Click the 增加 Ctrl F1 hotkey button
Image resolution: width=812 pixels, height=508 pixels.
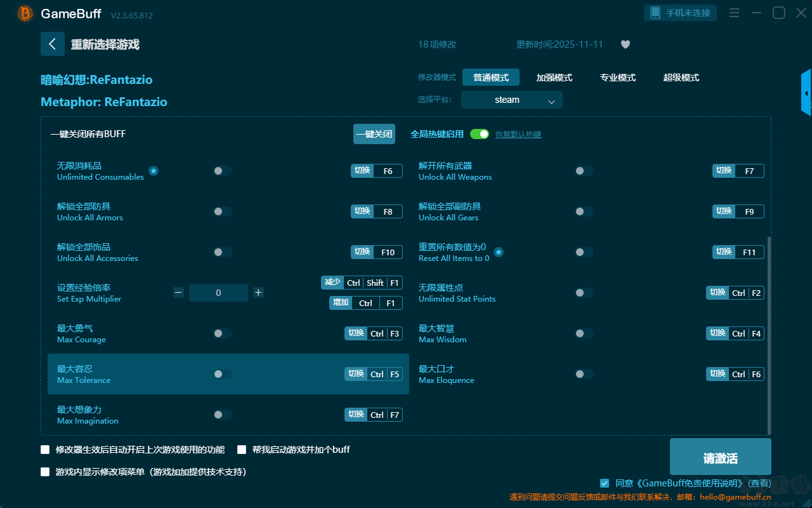(x=366, y=303)
